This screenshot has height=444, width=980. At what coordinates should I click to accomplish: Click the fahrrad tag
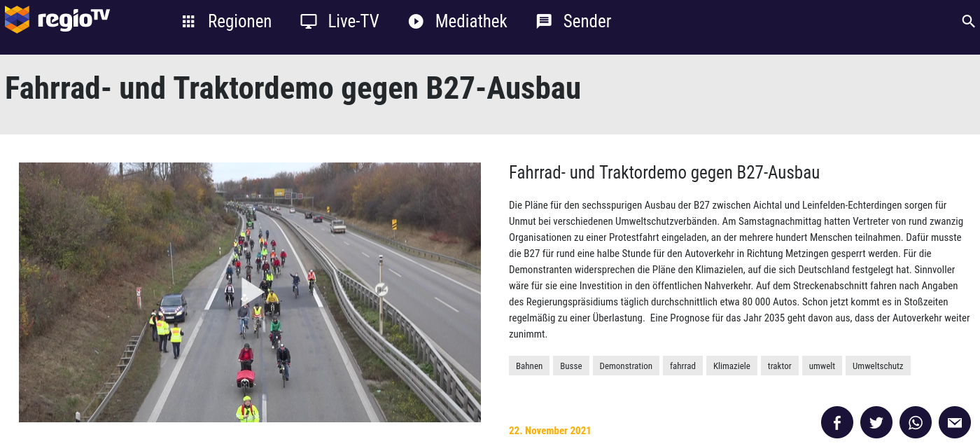[x=682, y=366]
